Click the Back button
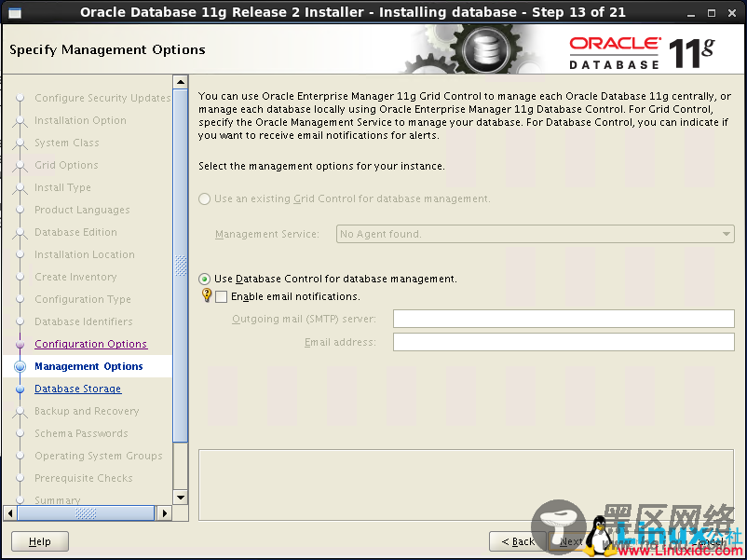Viewport: 747px width, 560px height. (517, 541)
